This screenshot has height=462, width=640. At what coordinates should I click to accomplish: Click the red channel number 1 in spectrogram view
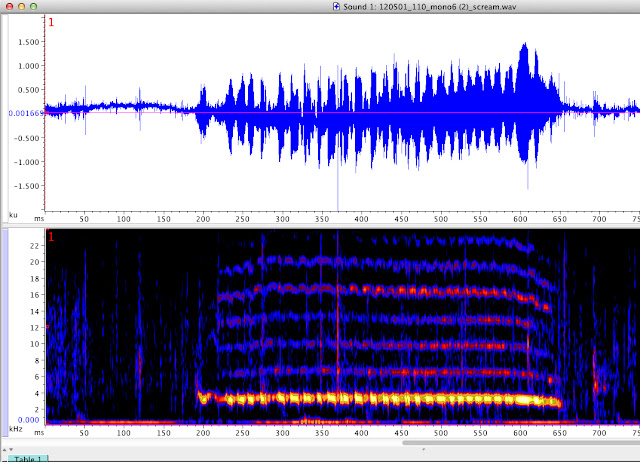point(51,237)
